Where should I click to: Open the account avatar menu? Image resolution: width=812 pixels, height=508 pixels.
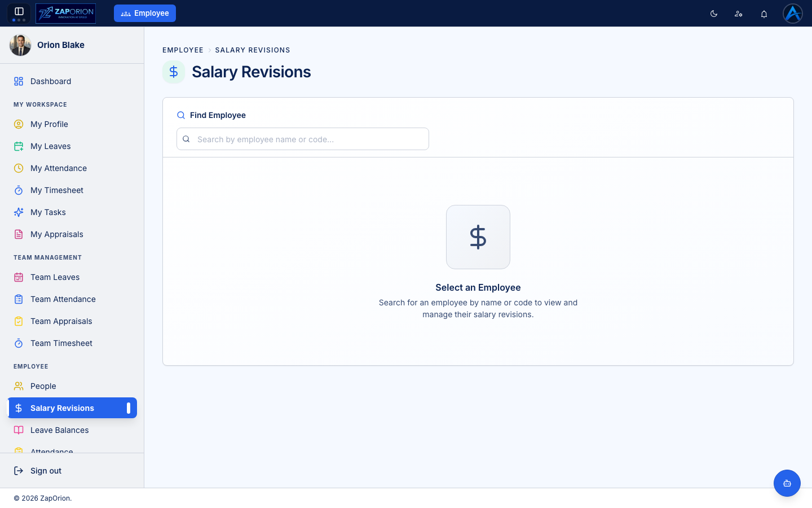coord(793,14)
